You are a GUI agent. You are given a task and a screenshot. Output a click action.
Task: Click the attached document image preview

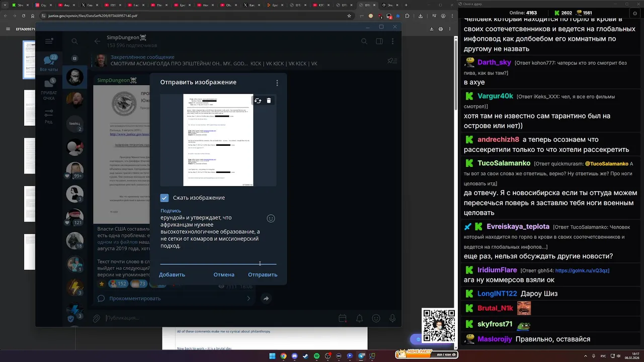[x=218, y=140]
